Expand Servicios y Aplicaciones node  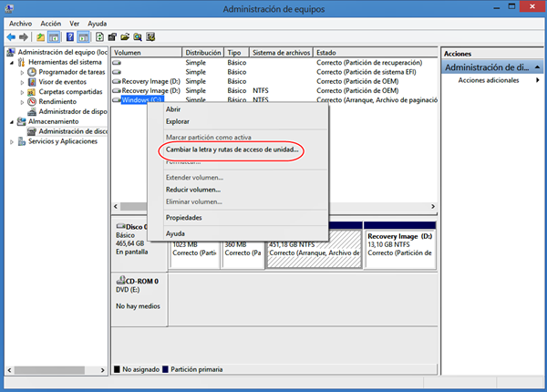click(x=11, y=141)
